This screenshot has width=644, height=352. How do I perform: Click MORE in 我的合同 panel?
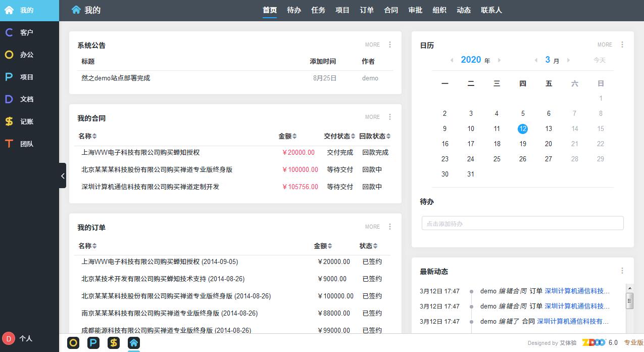[372, 117]
